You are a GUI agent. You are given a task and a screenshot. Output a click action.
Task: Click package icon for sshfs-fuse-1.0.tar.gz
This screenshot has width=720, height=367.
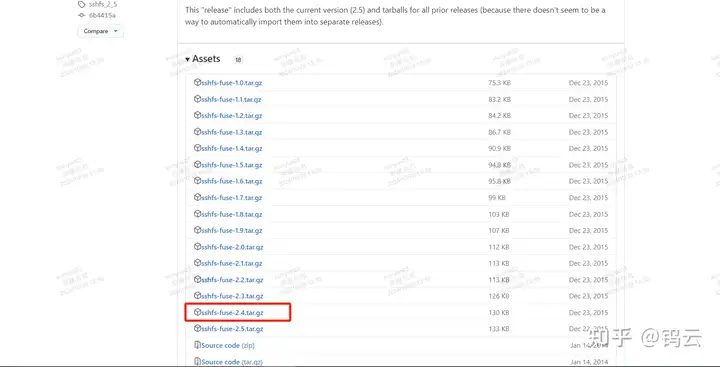197,82
